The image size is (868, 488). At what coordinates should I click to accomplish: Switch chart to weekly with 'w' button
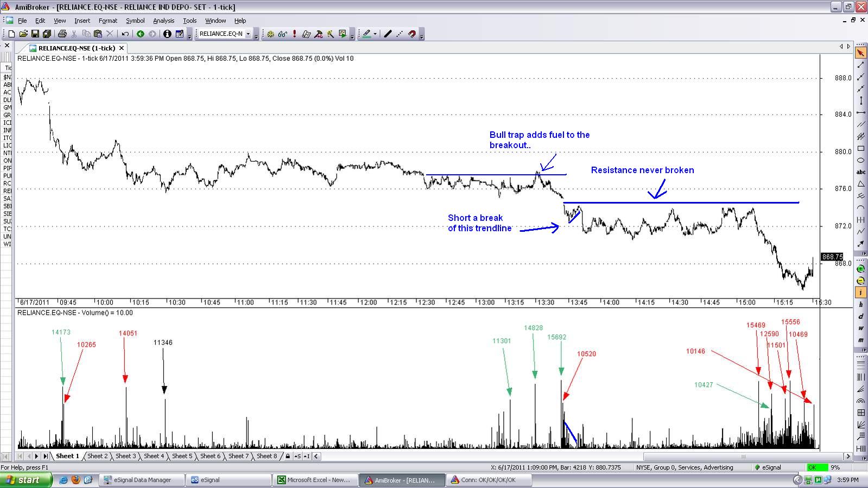[860, 328]
